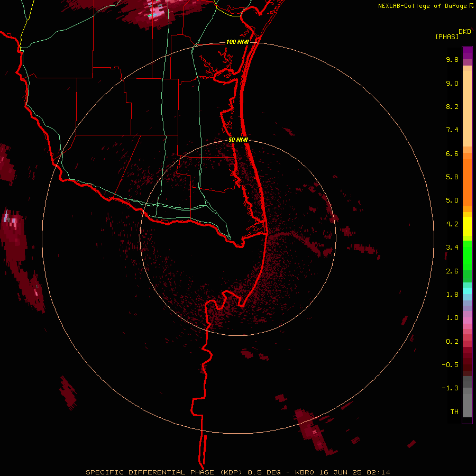Click the 1.8 value on the color scale
Screen dimensions: 476x476
pos(452,295)
